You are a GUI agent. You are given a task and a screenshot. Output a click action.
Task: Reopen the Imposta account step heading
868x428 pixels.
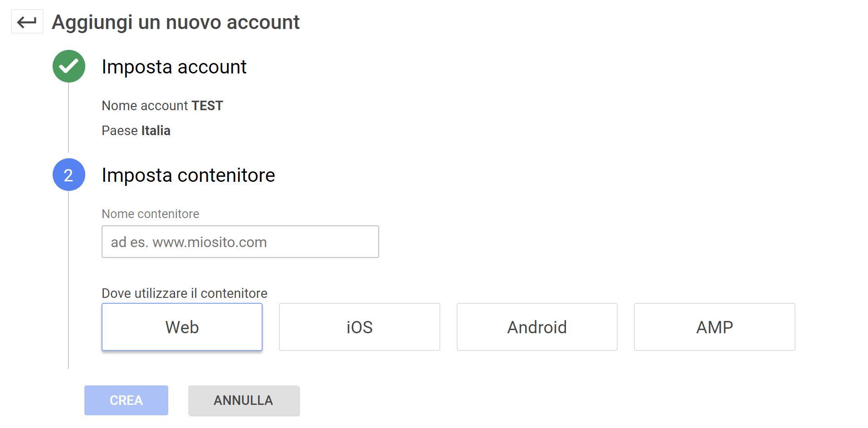click(x=174, y=67)
